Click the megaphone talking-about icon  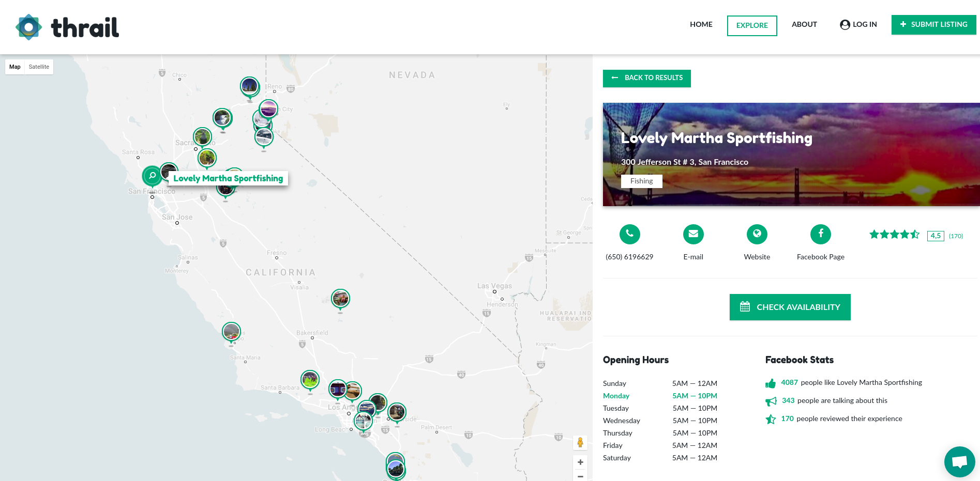click(771, 401)
